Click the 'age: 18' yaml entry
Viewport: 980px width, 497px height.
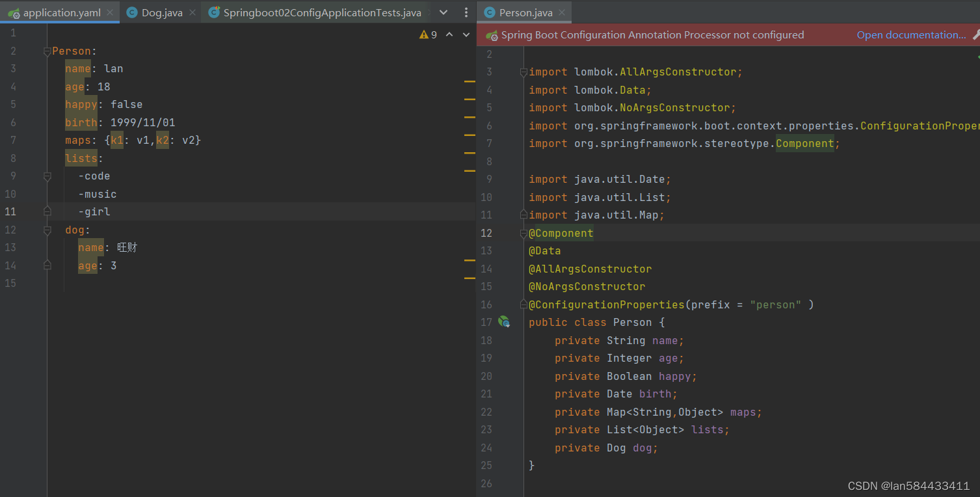coord(87,87)
